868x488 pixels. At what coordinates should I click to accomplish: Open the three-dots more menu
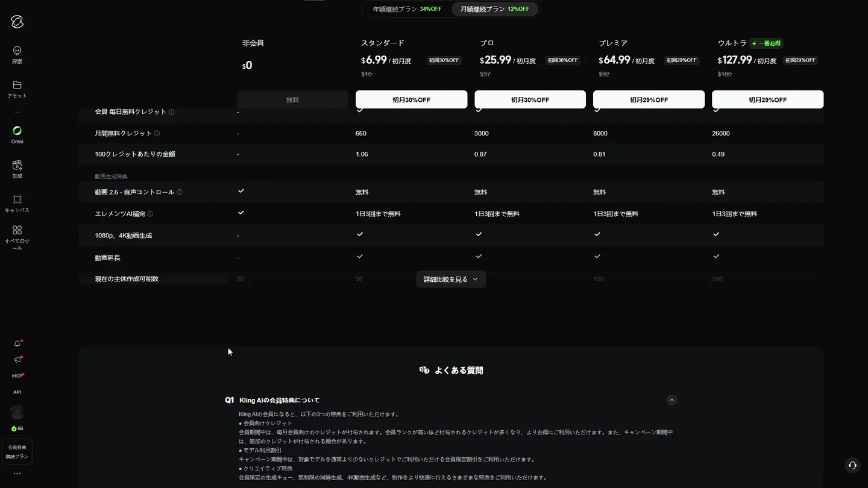(x=17, y=474)
